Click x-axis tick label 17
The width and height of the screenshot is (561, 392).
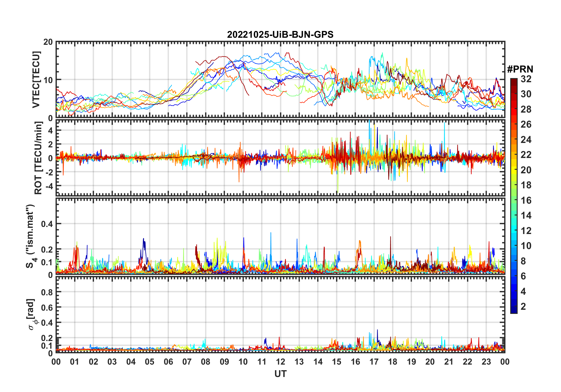[374, 362]
